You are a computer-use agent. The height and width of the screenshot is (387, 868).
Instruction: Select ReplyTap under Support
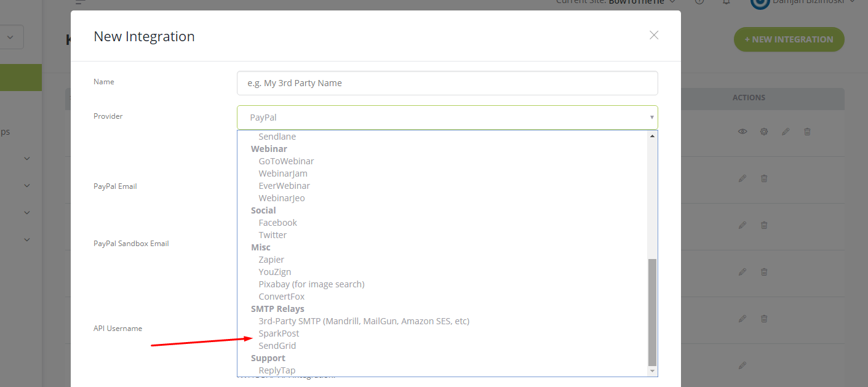277,370
